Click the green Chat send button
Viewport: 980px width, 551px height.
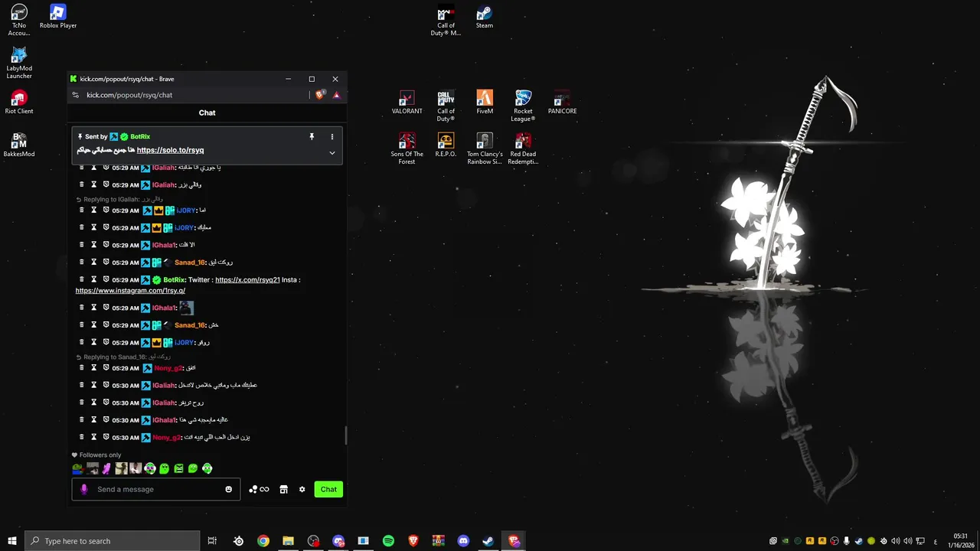328,489
